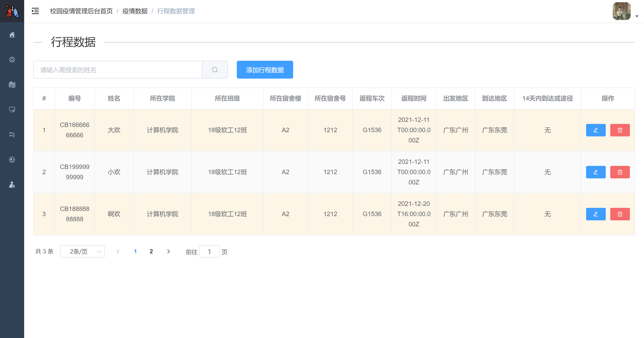This screenshot has width=644, height=338.
Task: Click the search magnifier button
Action: click(214, 70)
